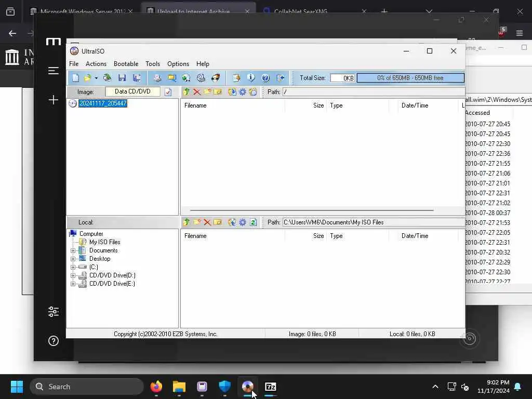This screenshot has height=399, width=532.
Task: Open 7-Zip from the Windows taskbar
Action: click(x=270, y=387)
